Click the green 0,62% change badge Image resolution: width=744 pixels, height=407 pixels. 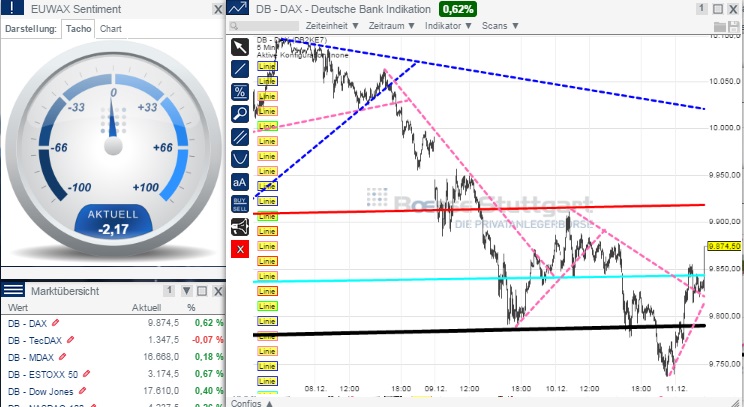tap(457, 9)
